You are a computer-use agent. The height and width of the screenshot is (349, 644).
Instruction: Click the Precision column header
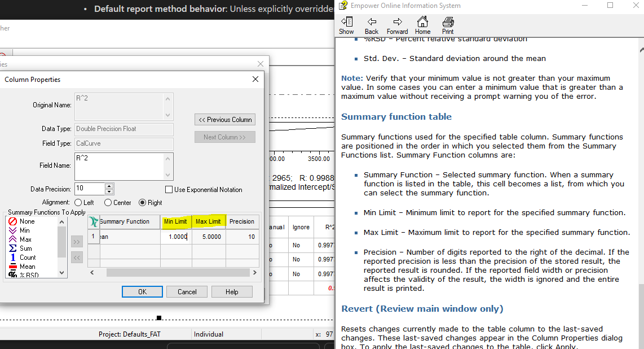coord(242,221)
